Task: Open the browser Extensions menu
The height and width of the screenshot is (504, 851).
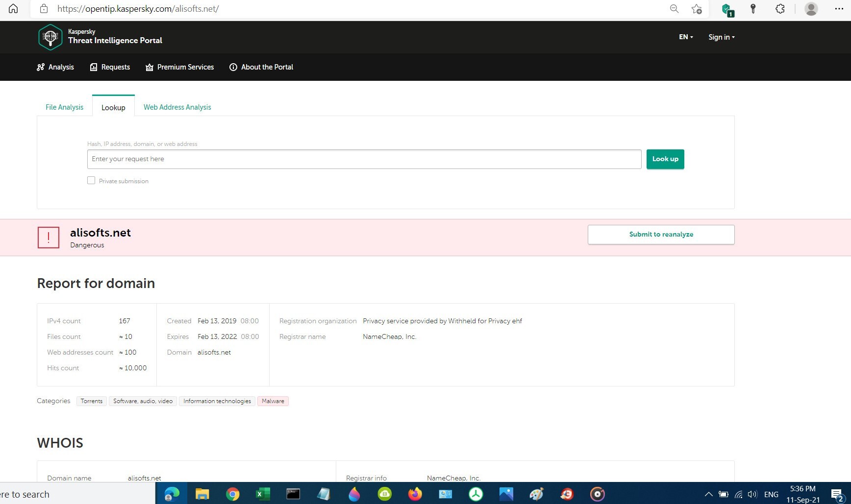Action: point(780,9)
